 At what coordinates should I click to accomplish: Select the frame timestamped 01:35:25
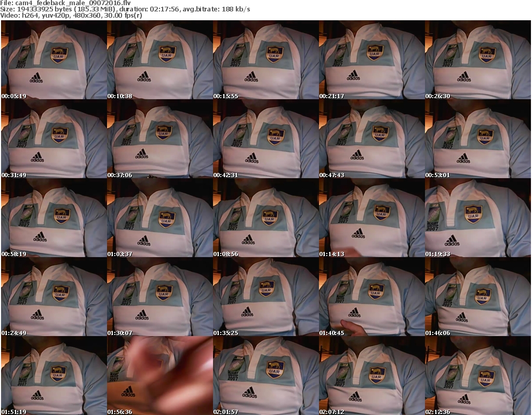point(266,297)
